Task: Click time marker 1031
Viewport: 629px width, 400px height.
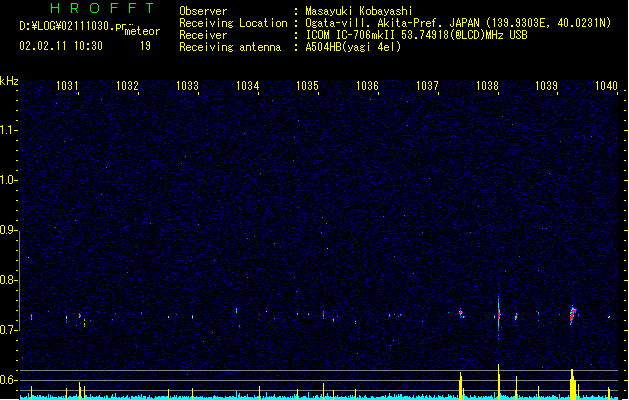Action: tap(67, 86)
